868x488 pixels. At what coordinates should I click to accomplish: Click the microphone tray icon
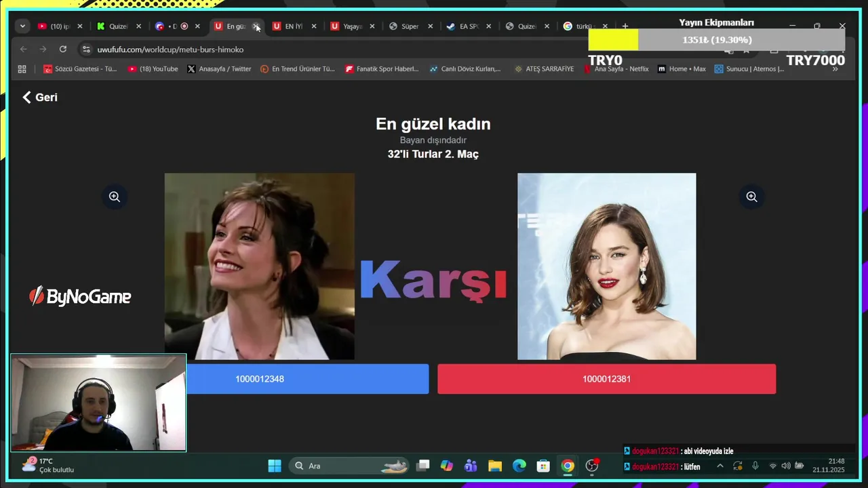click(x=755, y=466)
